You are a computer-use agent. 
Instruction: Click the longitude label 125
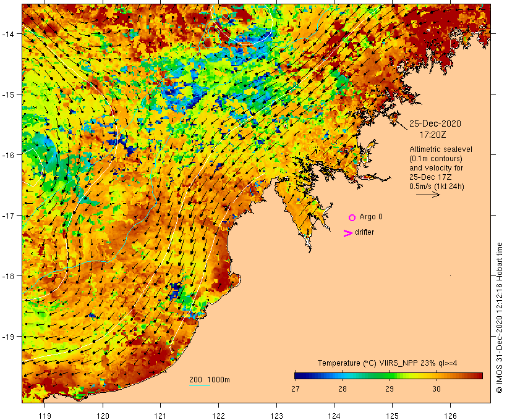393,416
